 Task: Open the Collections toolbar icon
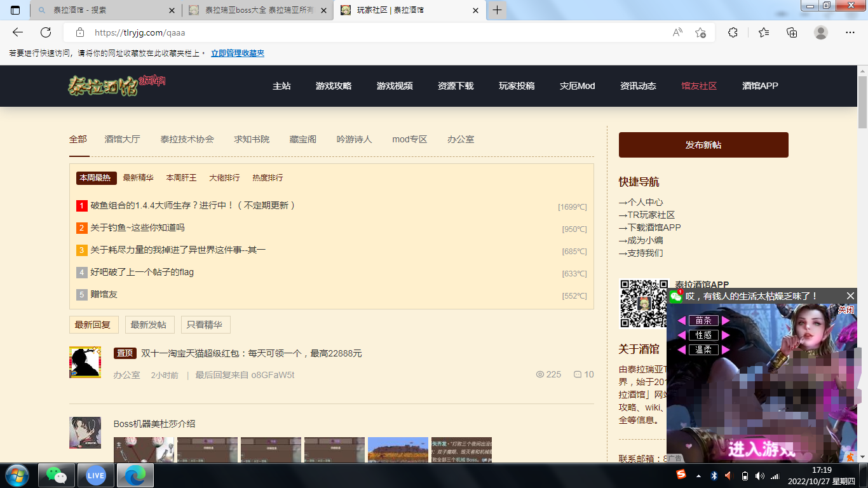tap(792, 32)
